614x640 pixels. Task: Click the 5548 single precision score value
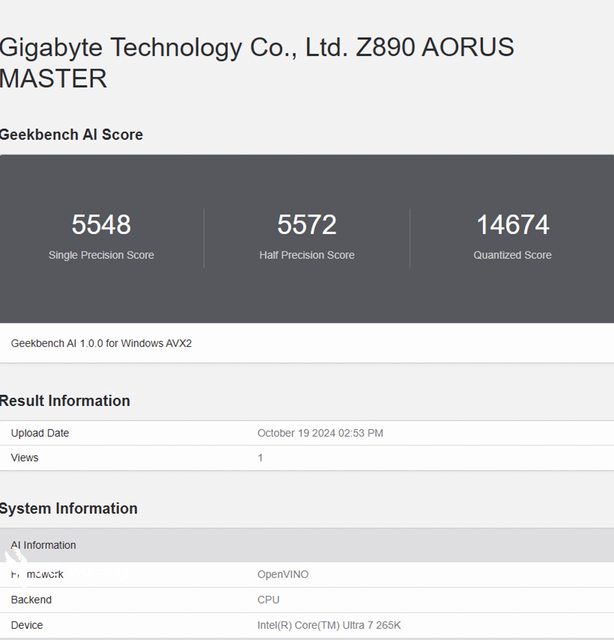pyautogui.click(x=101, y=225)
